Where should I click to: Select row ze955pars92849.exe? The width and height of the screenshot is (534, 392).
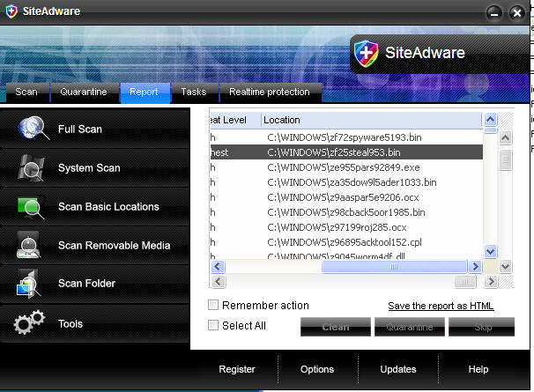(x=346, y=167)
